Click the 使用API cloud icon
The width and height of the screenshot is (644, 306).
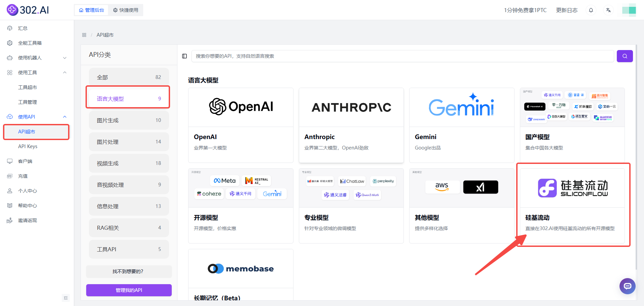pyautogui.click(x=10, y=117)
